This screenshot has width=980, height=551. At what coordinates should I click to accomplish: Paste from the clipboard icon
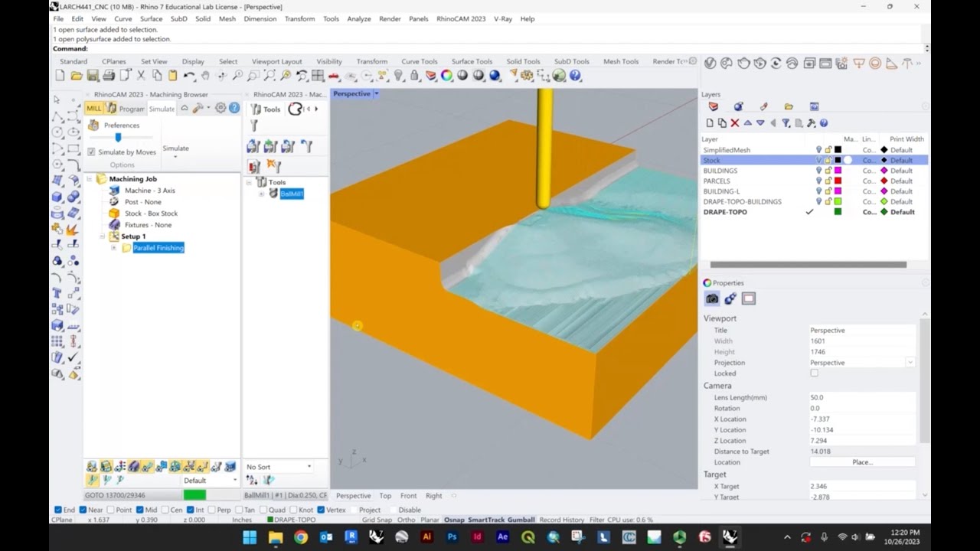172,75
